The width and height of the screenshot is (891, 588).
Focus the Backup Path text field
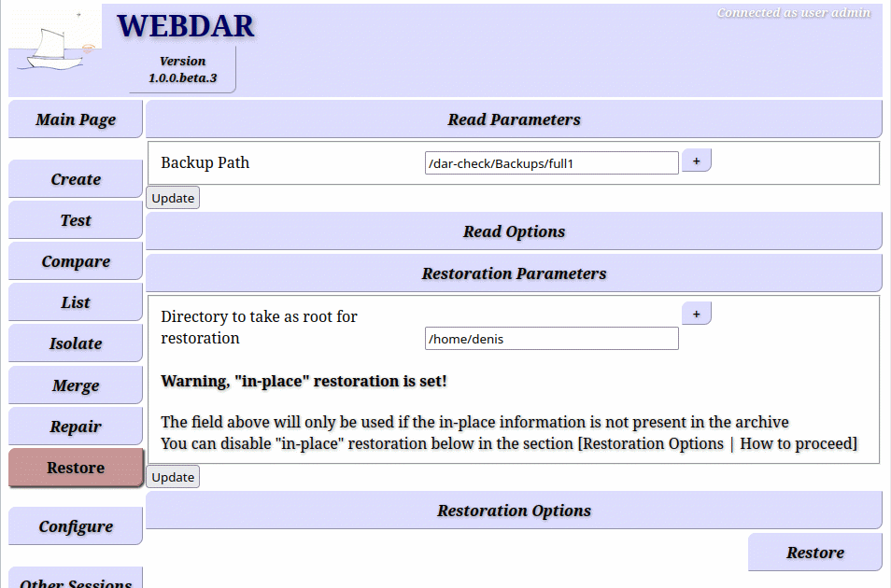(551, 163)
